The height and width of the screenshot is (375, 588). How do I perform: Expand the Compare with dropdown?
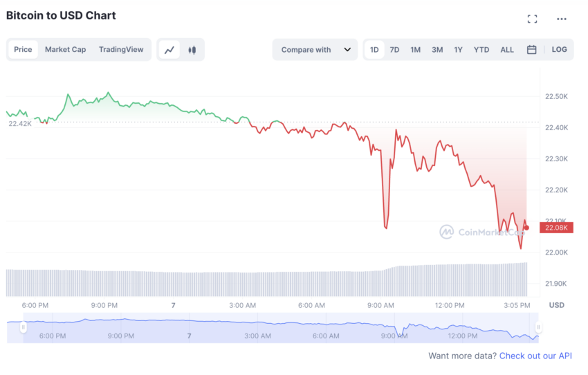[x=315, y=50]
